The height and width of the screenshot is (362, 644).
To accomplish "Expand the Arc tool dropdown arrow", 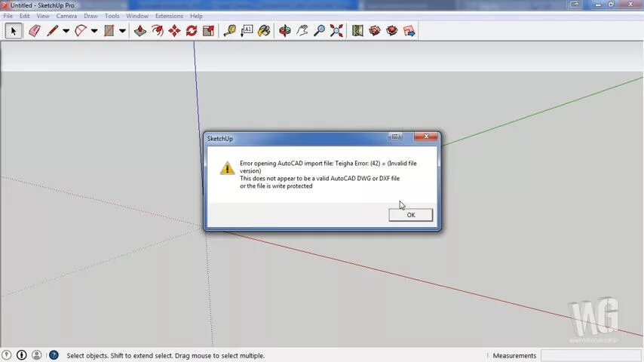I will [x=94, y=31].
